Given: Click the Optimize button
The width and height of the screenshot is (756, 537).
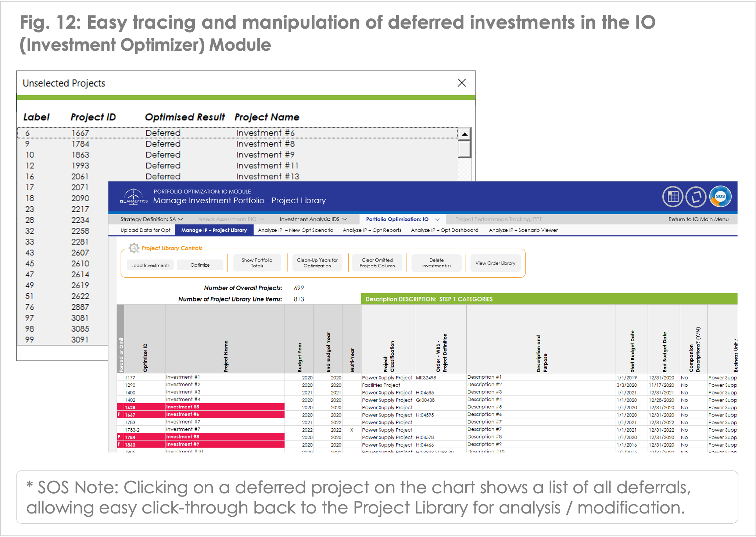Looking at the screenshot, I should coord(200,265).
